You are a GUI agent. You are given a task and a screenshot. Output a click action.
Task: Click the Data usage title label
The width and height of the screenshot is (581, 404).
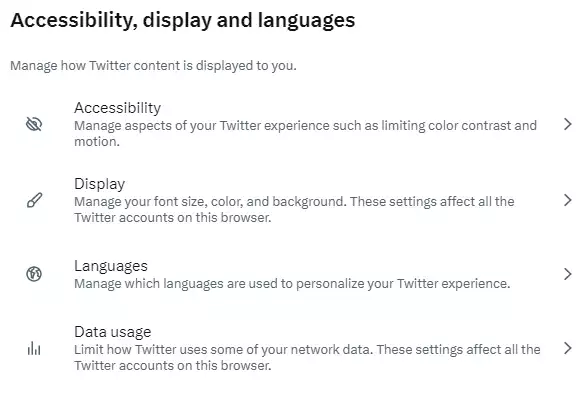(x=113, y=332)
